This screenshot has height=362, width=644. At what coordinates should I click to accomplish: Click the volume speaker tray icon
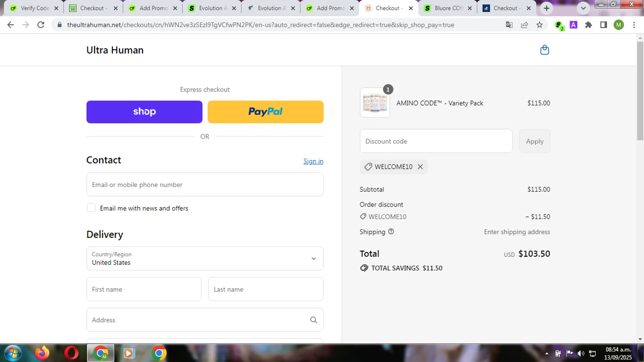pyautogui.click(x=581, y=353)
